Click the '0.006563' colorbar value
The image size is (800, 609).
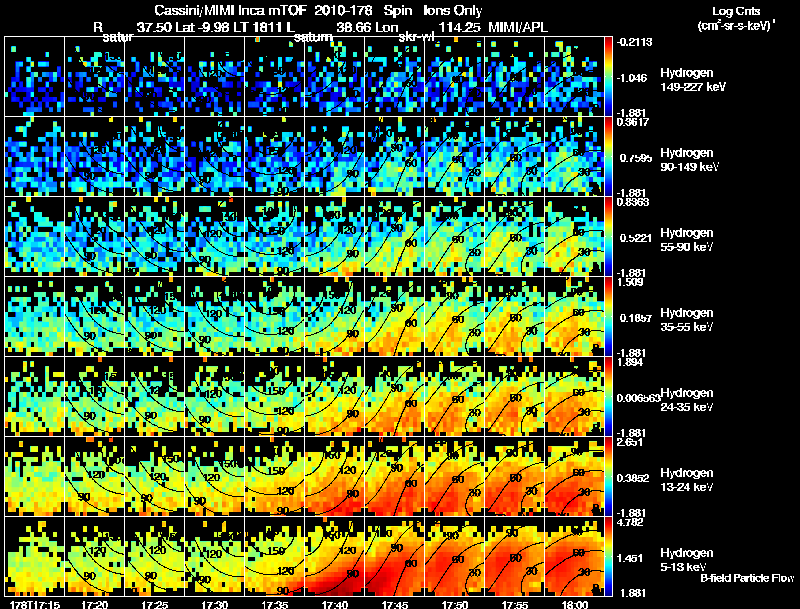pyautogui.click(x=639, y=398)
